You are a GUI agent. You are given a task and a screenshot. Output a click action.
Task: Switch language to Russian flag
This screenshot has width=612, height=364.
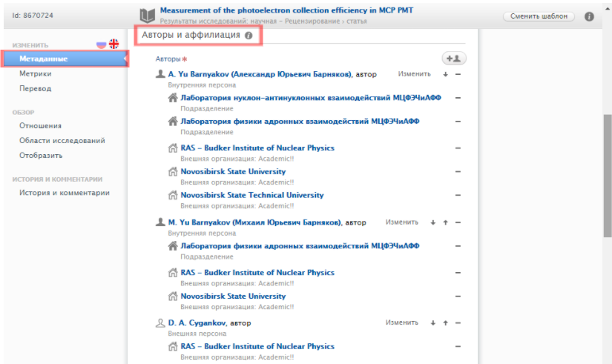pos(101,44)
